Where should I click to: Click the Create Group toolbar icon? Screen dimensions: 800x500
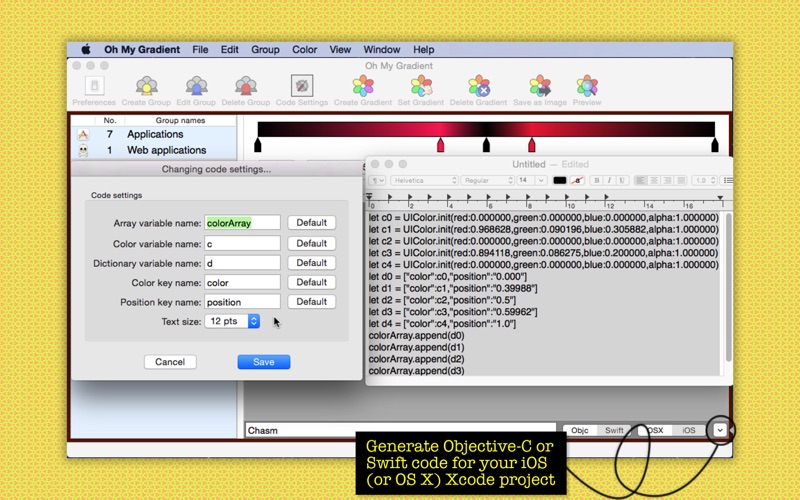point(146,86)
